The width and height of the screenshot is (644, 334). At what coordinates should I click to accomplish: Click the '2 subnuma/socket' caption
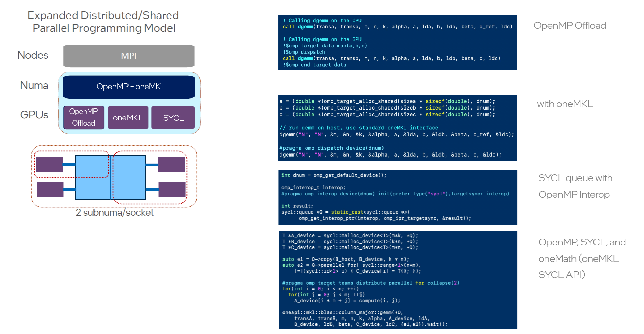[114, 212]
